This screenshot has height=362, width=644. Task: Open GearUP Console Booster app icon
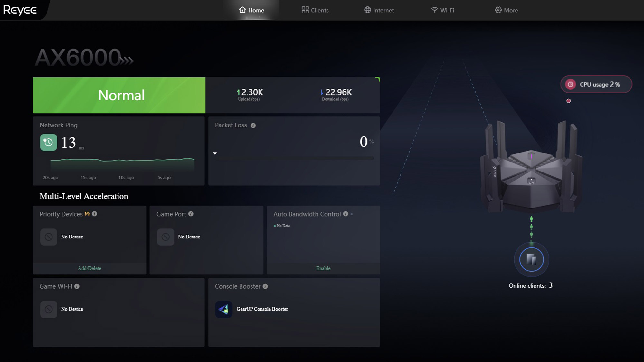click(224, 309)
